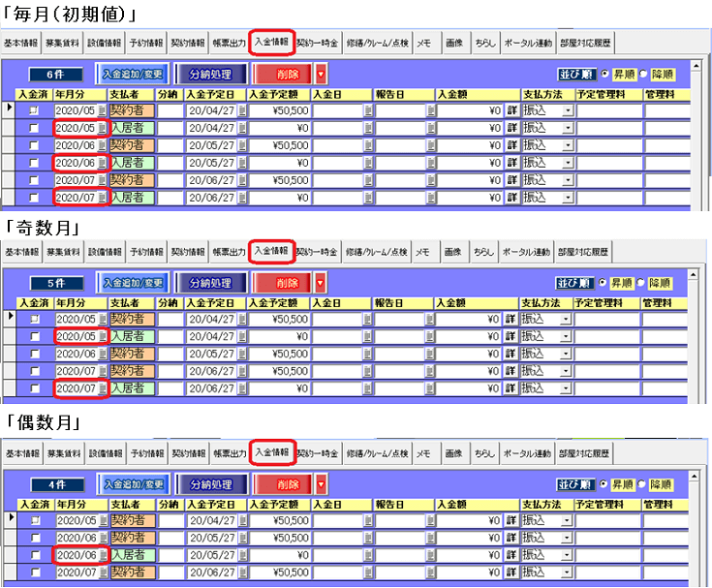Click 詳 detail button in last row of 偶数月 panel
Viewport: 712px width, 588px height.
(x=511, y=573)
